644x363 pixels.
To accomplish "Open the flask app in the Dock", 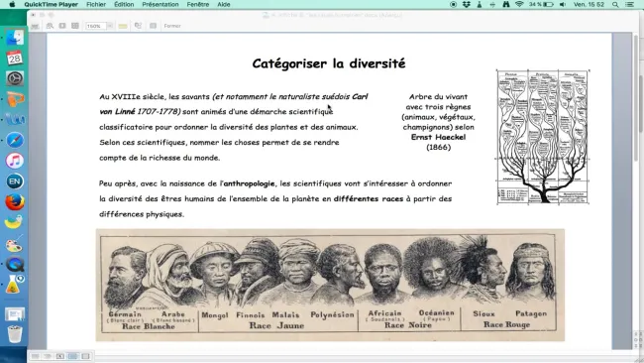I will pos(15,285).
